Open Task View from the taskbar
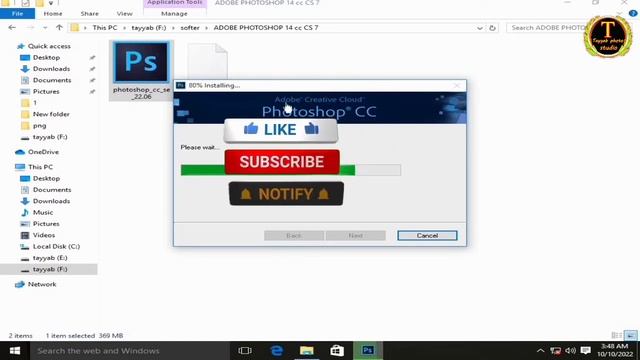Image resolution: width=640 pixels, height=360 pixels. point(245,351)
